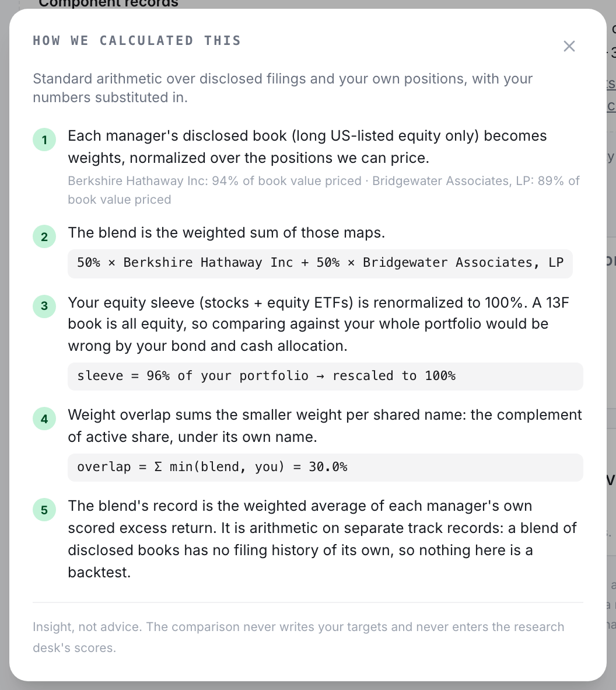Click the underlined link behind the dialog edge
This screenshot has height=690, width=616.
[611, 83]
